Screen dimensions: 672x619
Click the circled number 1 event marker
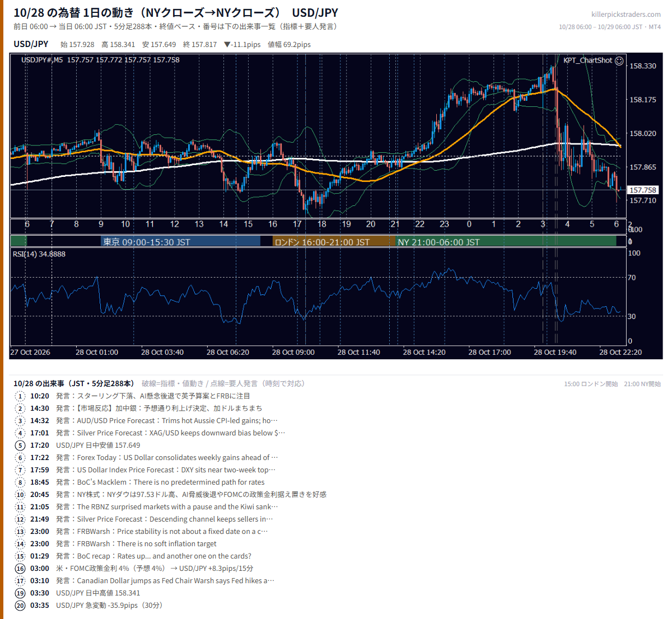(20, 396)
